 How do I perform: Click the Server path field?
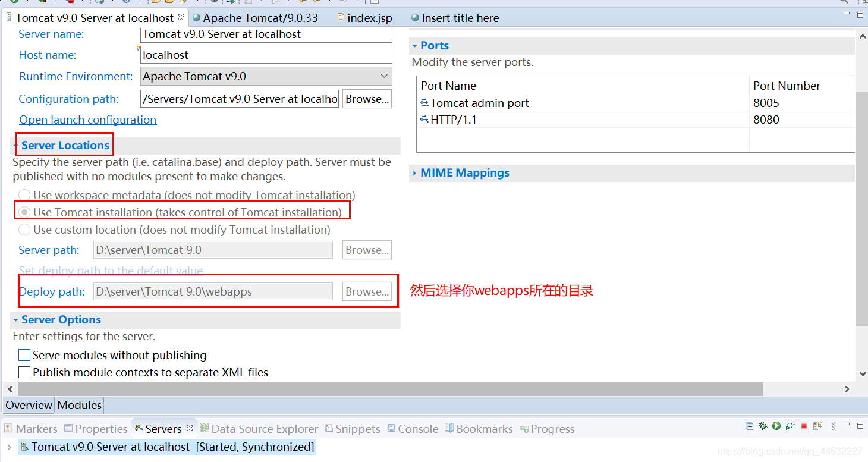tap(213, 250)
